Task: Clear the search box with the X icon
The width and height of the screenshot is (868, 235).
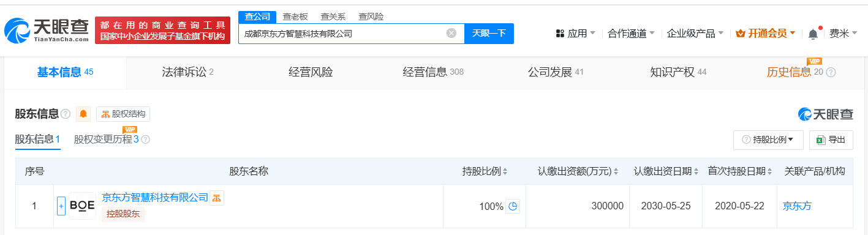Action: [x=451, y=33]
